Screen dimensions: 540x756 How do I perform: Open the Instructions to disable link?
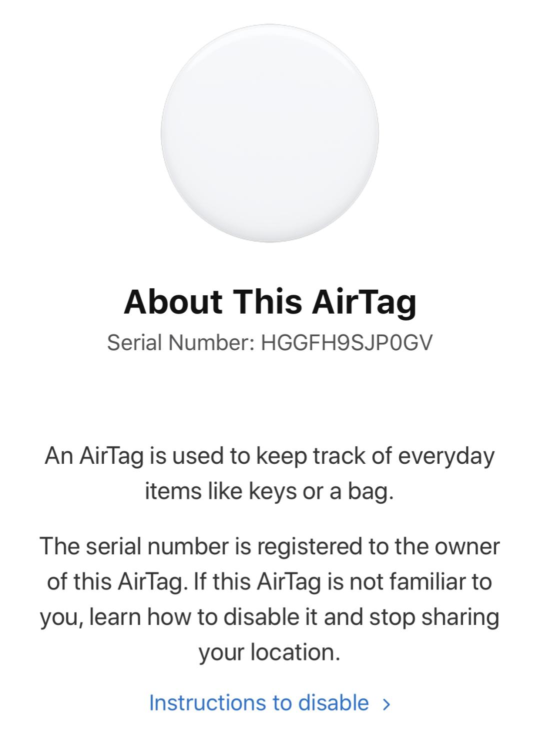tap(269, 702)
